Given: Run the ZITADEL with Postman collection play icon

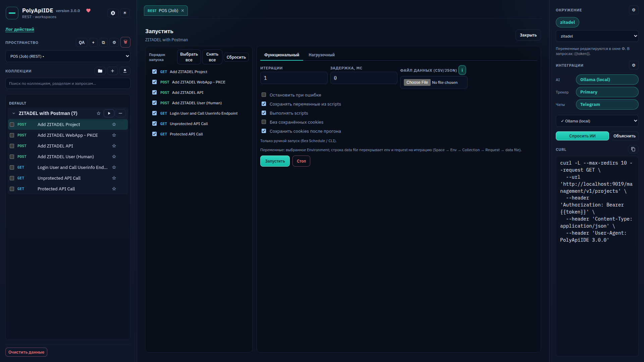Looking at the screenshot, I should point(109,114).
